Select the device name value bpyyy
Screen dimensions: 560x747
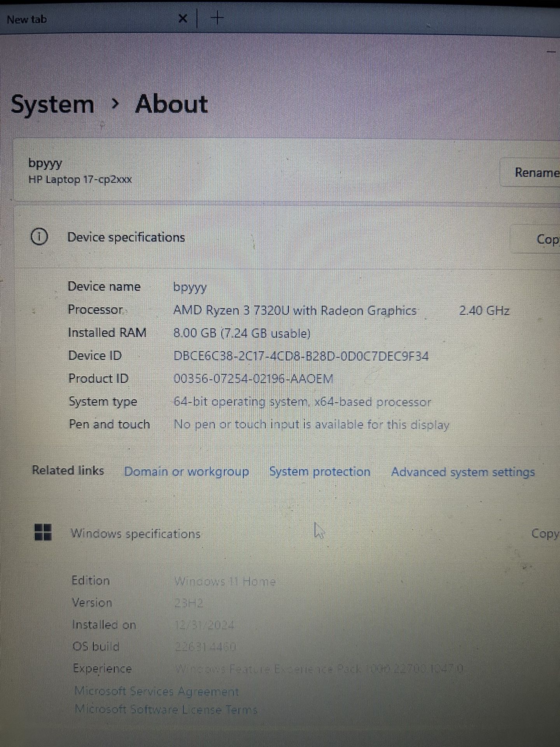(190, 288)
